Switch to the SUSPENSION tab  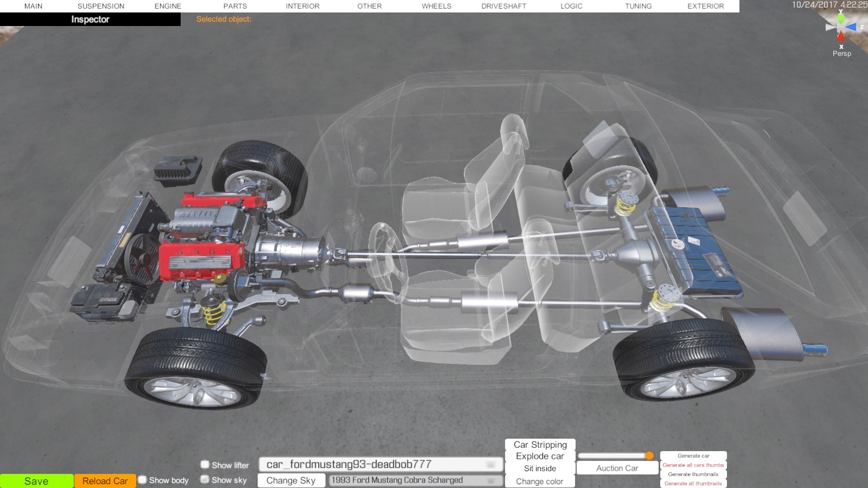(101, 6)
